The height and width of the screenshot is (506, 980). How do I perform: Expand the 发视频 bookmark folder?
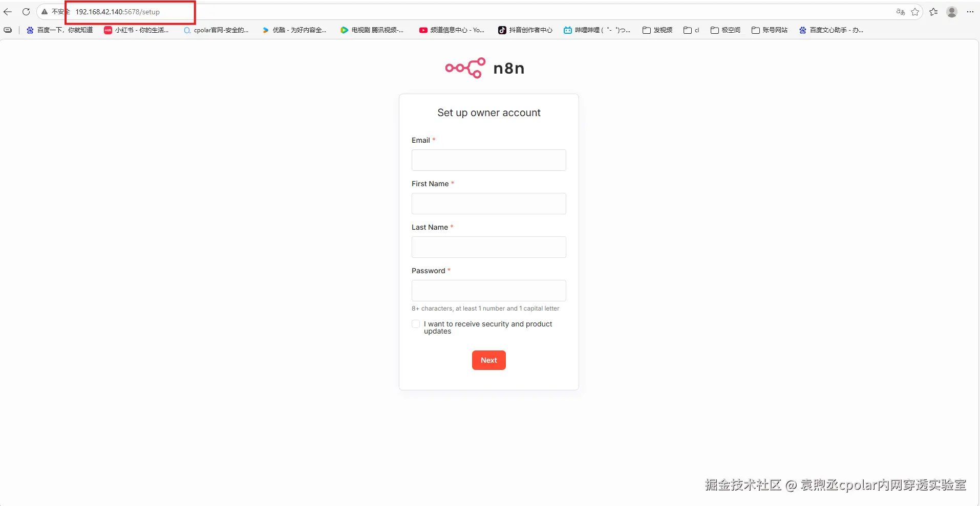click(657, 30)
